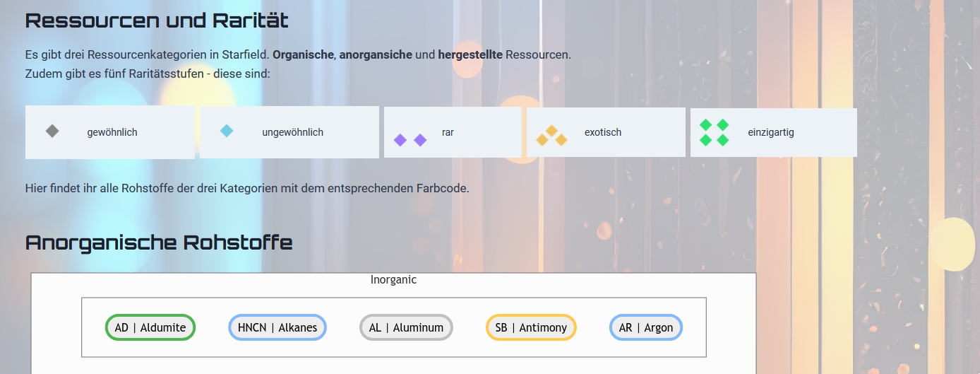Screen dimensions: 980x374
Task: Select the HNCN | Alkanes resource pill
Action: point(277,327)
